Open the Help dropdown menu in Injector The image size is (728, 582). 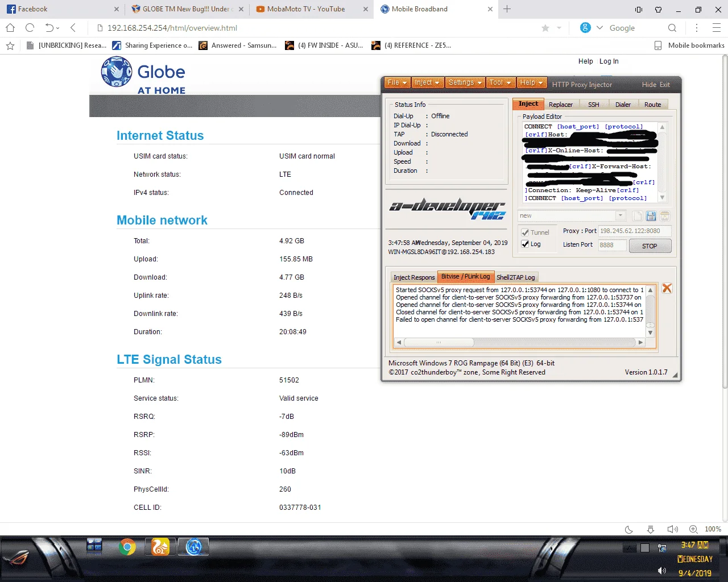coord(532,82)
